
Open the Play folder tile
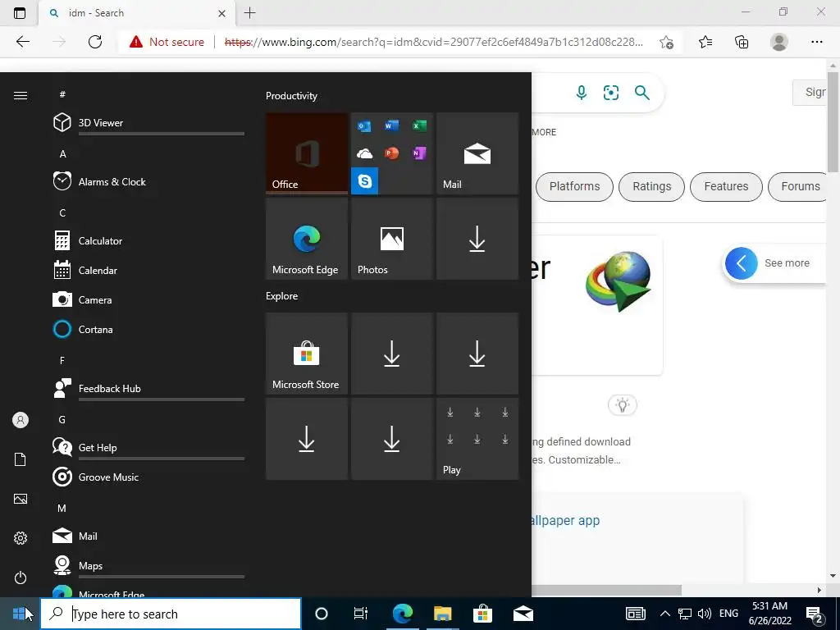(477, 439)
